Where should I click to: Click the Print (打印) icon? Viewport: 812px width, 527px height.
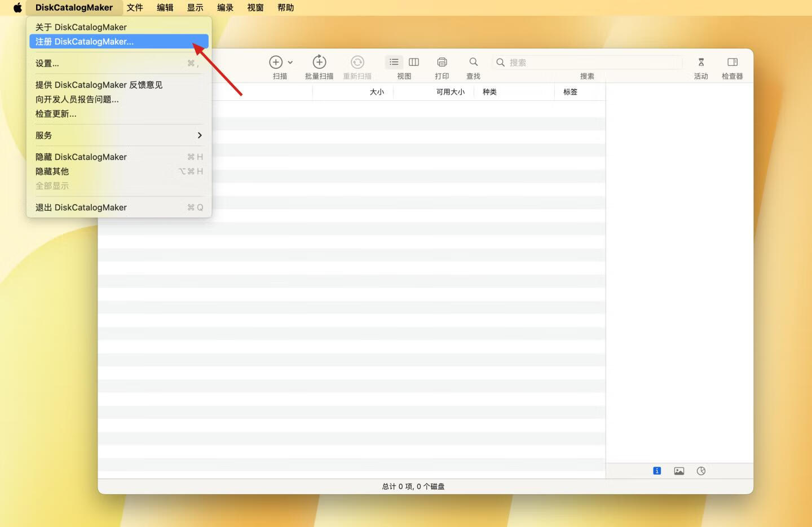click(x=442, y=62)
